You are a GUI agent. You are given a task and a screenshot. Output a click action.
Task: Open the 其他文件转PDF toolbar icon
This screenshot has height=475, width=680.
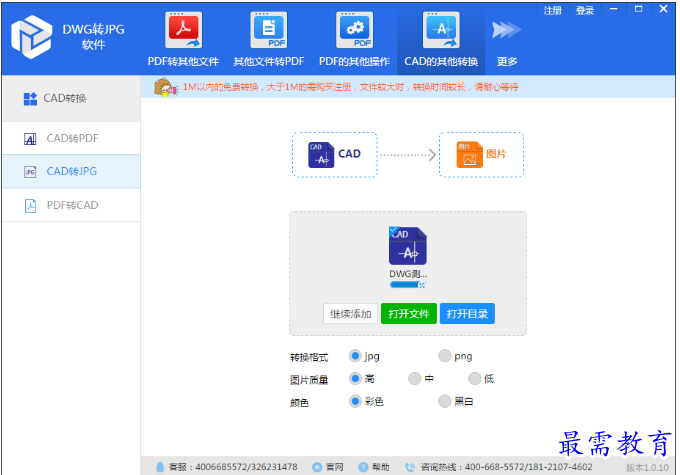point(269,30)
